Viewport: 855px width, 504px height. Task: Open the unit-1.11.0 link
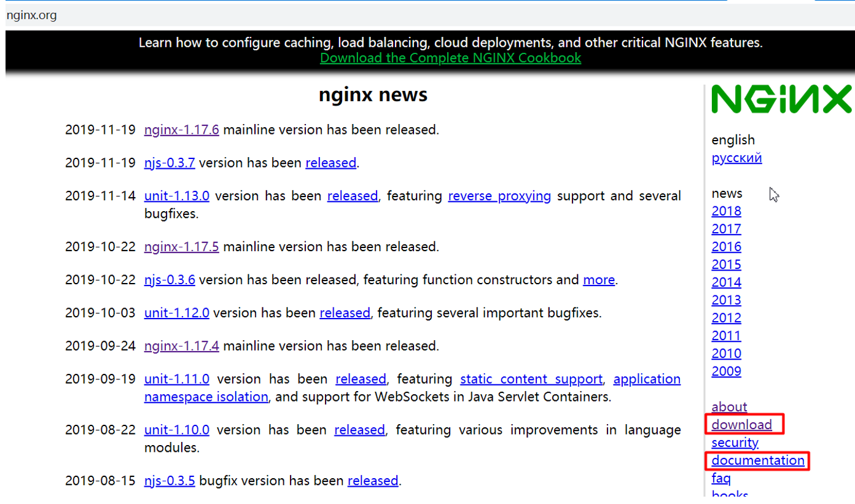pos(177,379)
